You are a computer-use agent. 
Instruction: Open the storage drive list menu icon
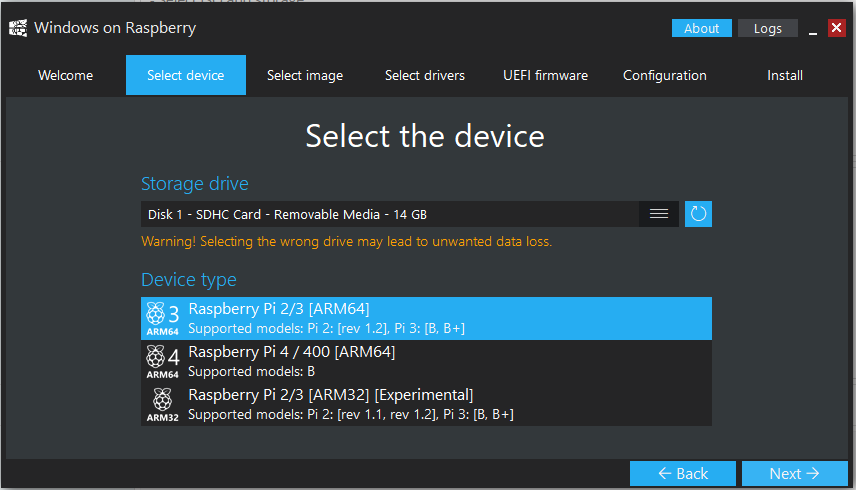[659, 214]
